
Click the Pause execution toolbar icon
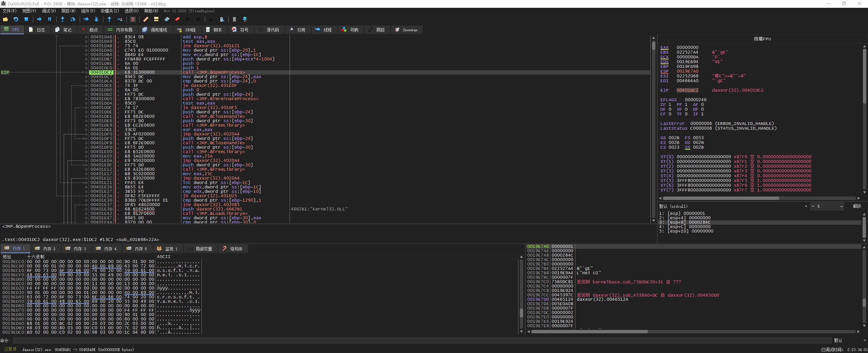coord(50,19)
